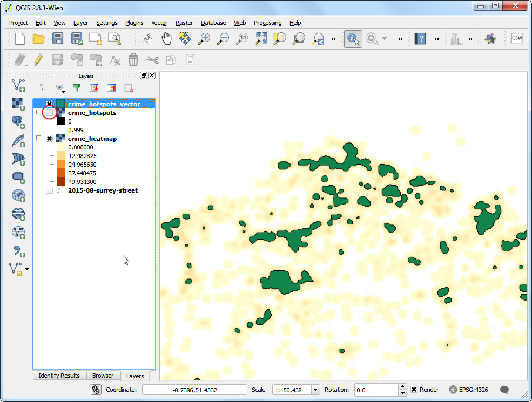Open the Raster menu
532x402 pixels.
click(184, 23)
